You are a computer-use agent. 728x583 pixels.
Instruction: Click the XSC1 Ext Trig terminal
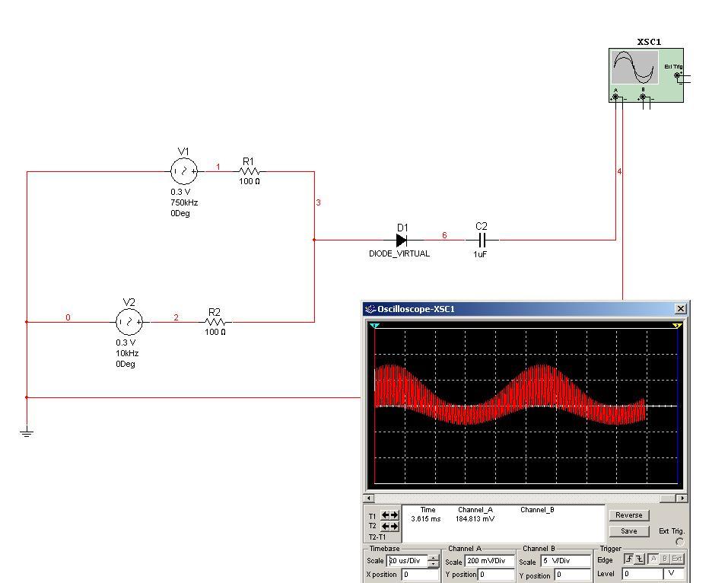coord(677,75)
